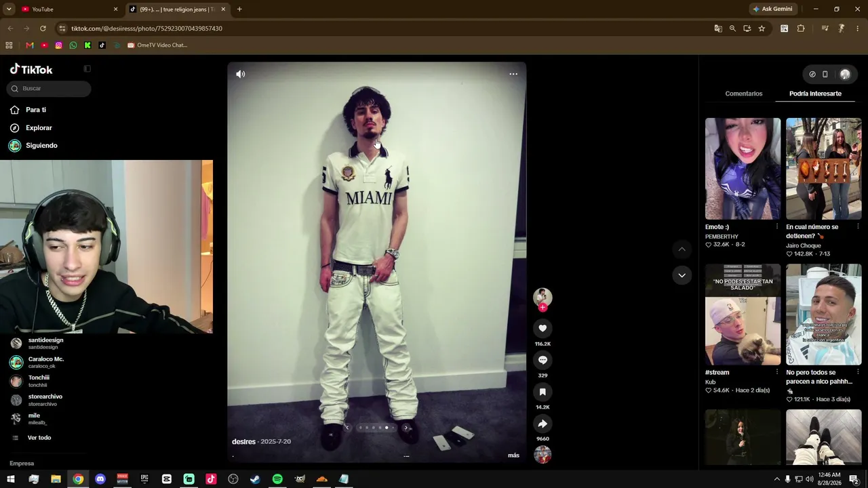Open a new browser tab

coord(239,9)
